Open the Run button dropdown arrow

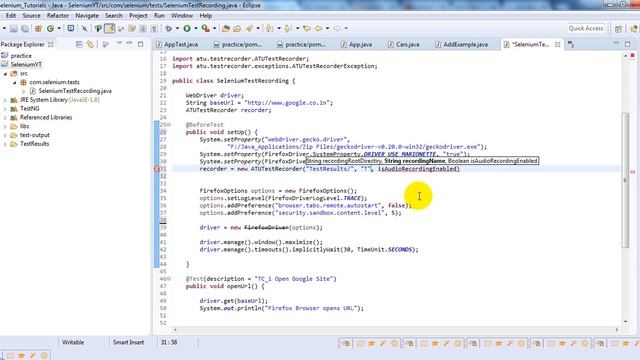point(196,28)
